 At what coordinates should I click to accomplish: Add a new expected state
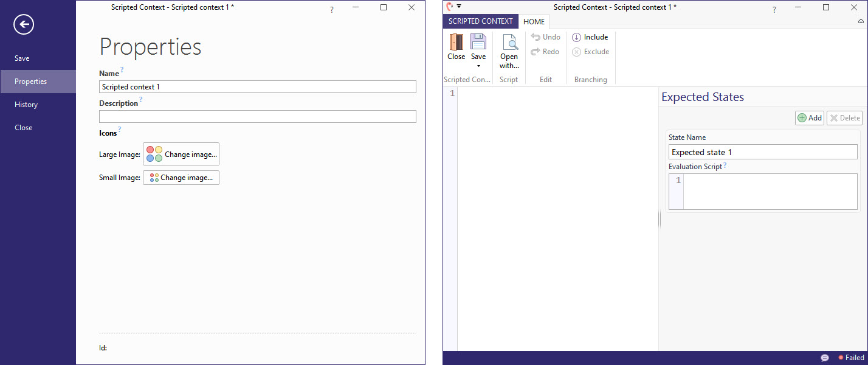[x=809, y=117]
